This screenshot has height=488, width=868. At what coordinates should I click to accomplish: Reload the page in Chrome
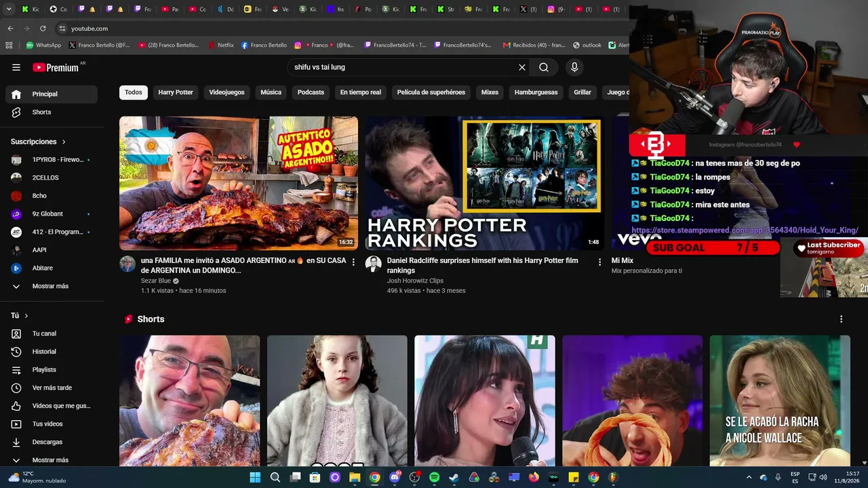(43, 28)
